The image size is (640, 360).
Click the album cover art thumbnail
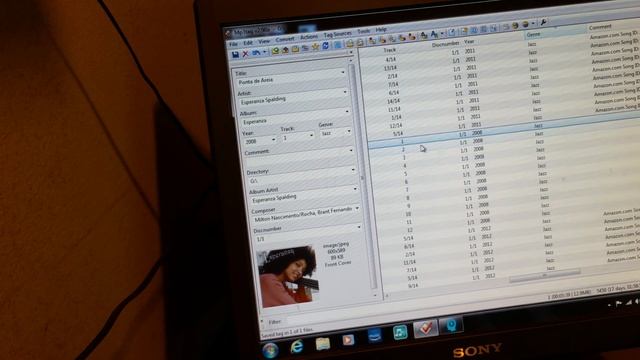pyautogui.click(x=289, y=276)
